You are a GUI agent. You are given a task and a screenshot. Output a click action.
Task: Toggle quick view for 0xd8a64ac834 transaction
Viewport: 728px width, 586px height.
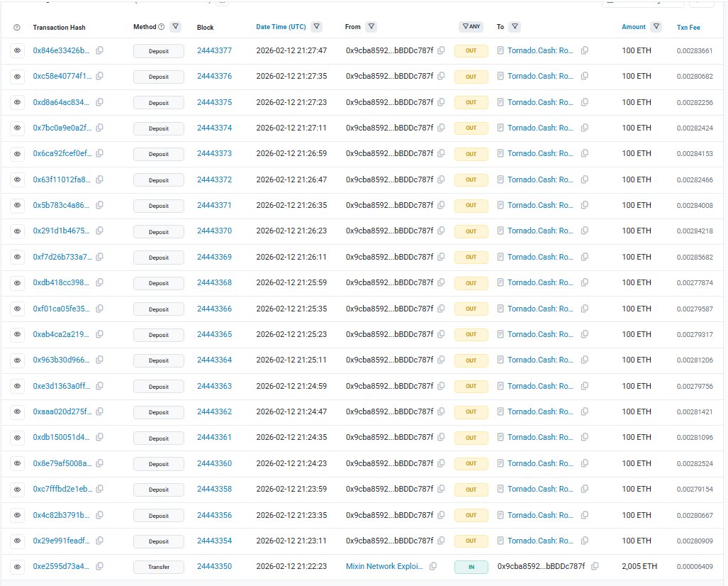point(17,102)
